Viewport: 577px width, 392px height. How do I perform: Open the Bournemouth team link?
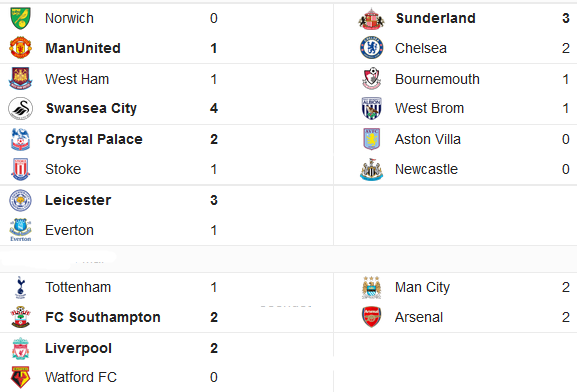437,79
